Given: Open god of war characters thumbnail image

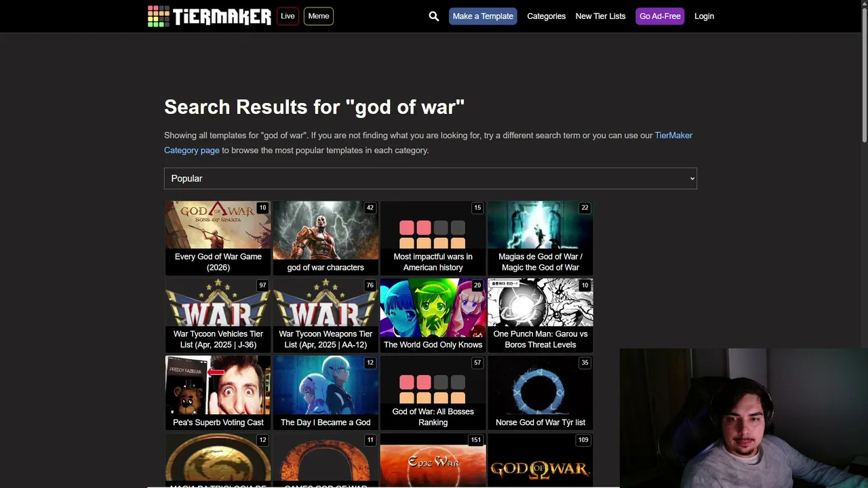Looking at the screenshot, I should tap(325, 230).
